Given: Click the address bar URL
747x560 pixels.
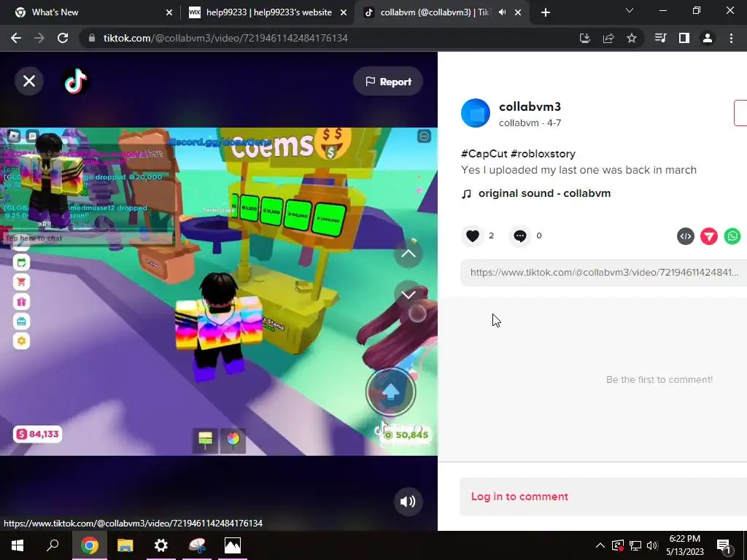Looking at the screenshot, I should tap(225, 38).
